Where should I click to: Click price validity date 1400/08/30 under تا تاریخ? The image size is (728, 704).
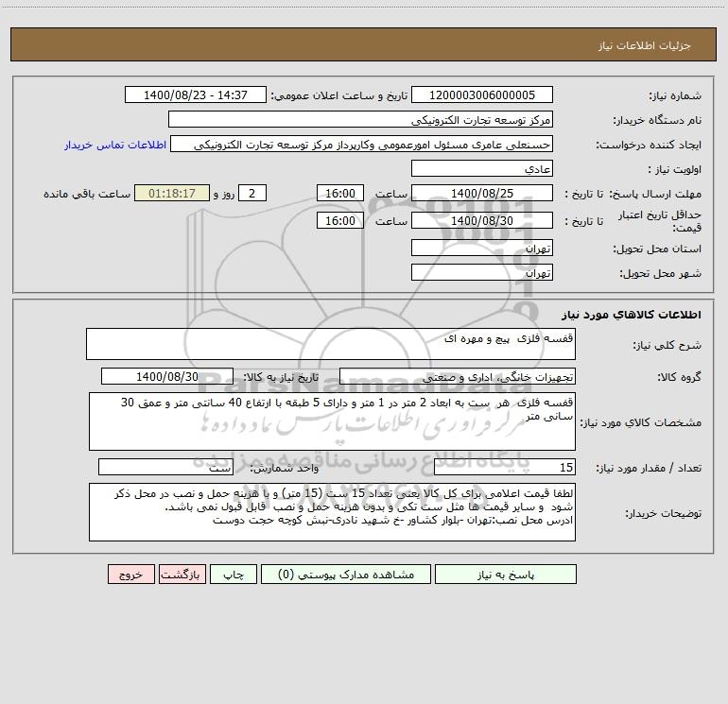482,220
